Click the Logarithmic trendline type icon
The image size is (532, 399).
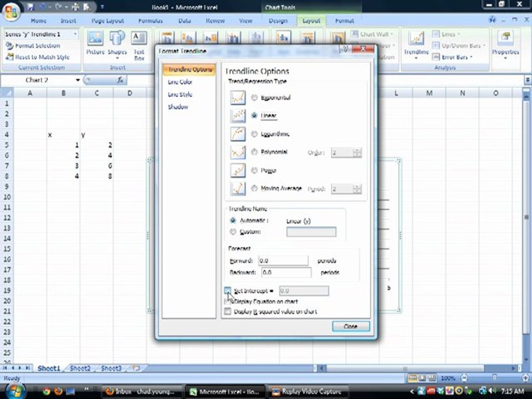238,134
